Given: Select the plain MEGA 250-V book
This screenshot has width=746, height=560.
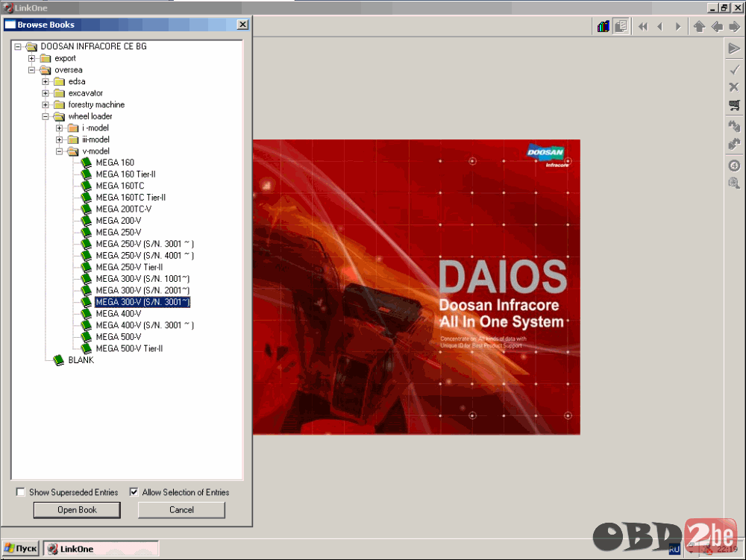Looking at the screenshot, I should (x=119, y=233).
